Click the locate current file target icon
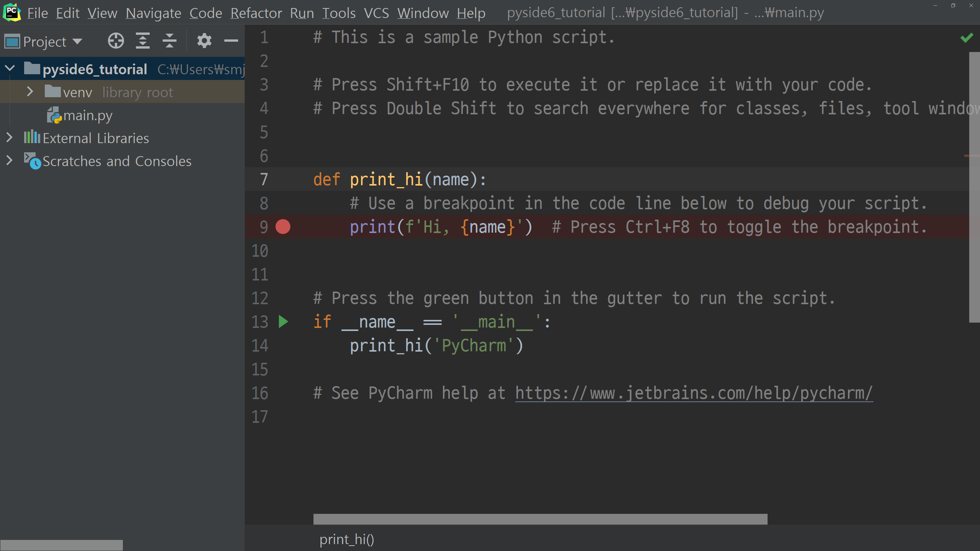Image resolution: width=980 pixels, height=551 pixels. pos(116,41)
